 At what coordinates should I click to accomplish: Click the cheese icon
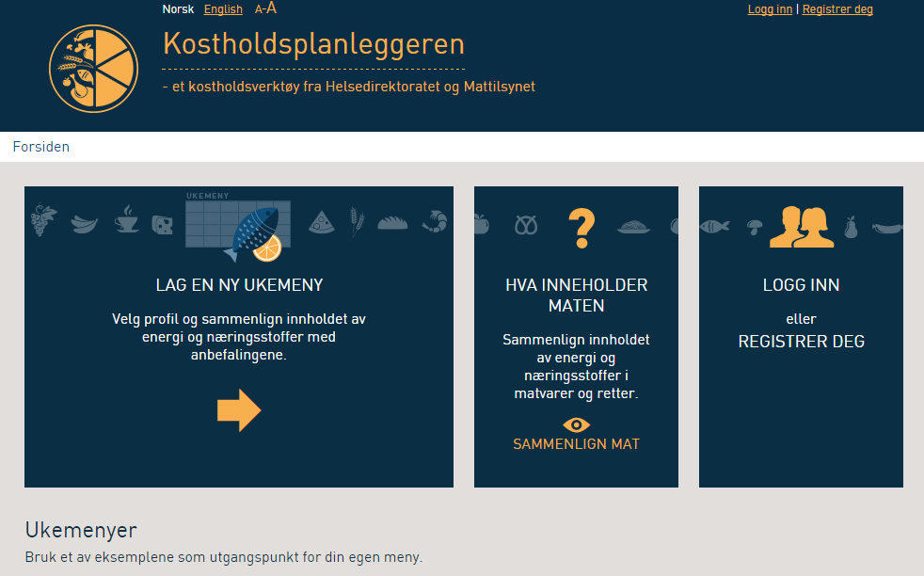(x=162, y=225)
